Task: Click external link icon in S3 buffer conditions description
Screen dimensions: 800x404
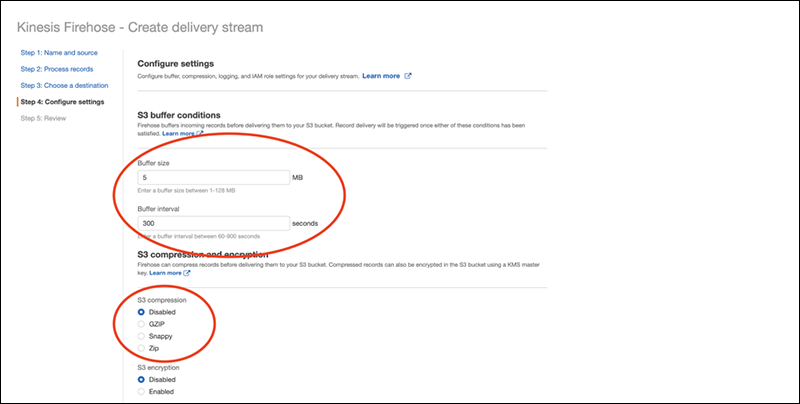Action: click(x=200, y=133)
